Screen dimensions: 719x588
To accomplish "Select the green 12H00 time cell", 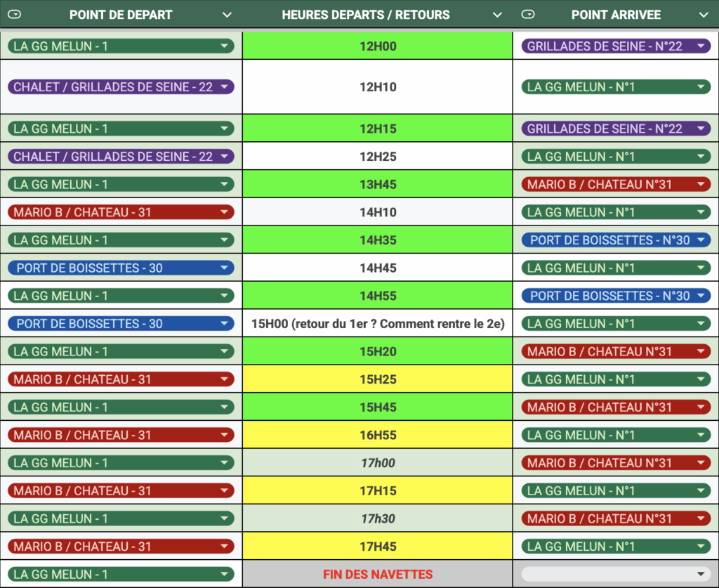I will pos(377,46).
